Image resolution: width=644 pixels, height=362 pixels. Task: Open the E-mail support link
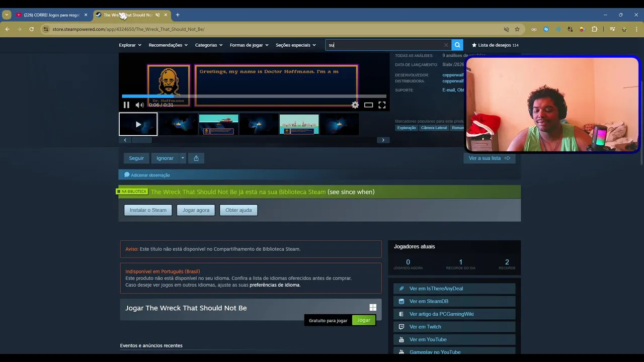[448, 90]
